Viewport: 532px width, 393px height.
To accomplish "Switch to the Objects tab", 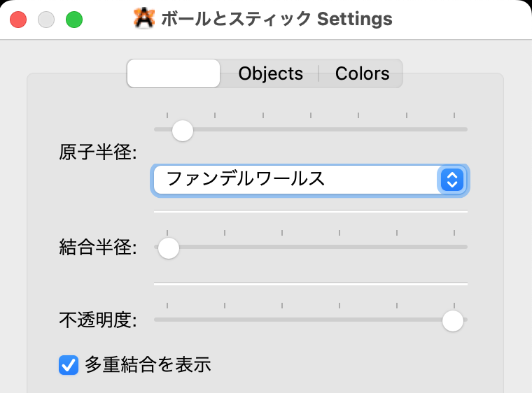I will (270, 73).
